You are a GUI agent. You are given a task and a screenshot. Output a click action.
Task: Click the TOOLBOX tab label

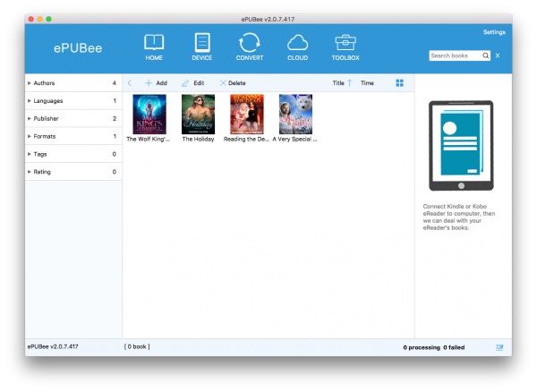click(x=345, y=58)
